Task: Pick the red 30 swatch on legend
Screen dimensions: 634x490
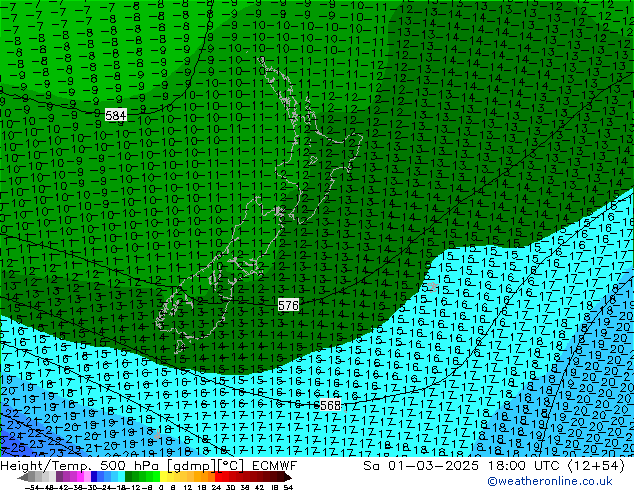Action: [230, 477]
